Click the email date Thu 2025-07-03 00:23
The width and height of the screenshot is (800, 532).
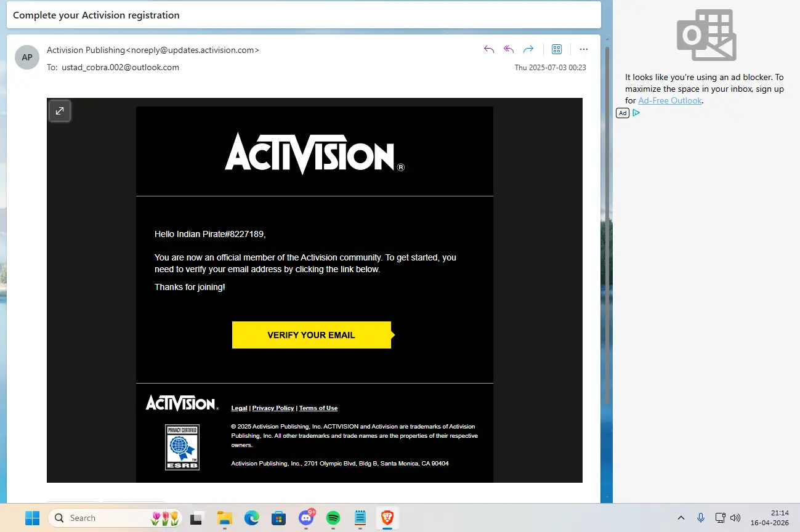coord(551,68)
